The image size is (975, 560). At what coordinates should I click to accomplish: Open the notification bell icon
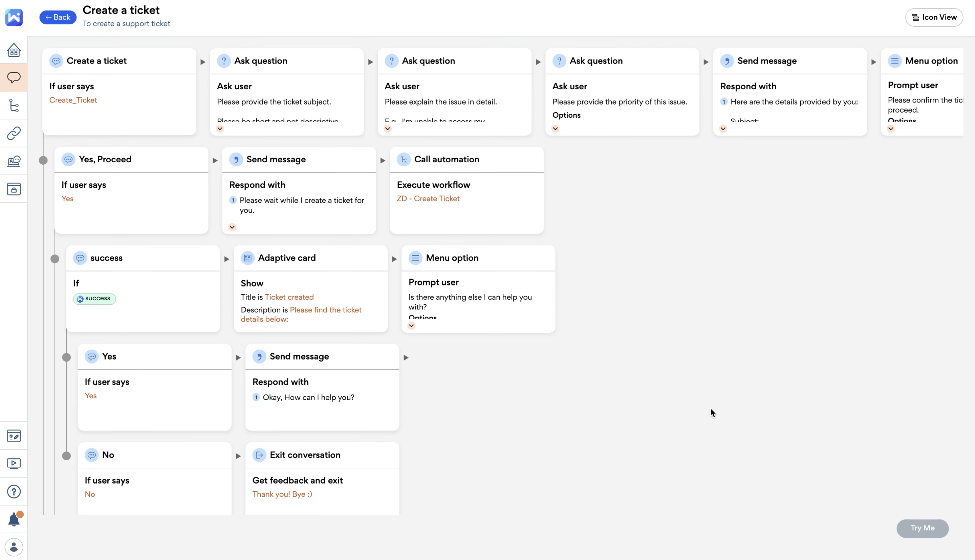(14, 519)
